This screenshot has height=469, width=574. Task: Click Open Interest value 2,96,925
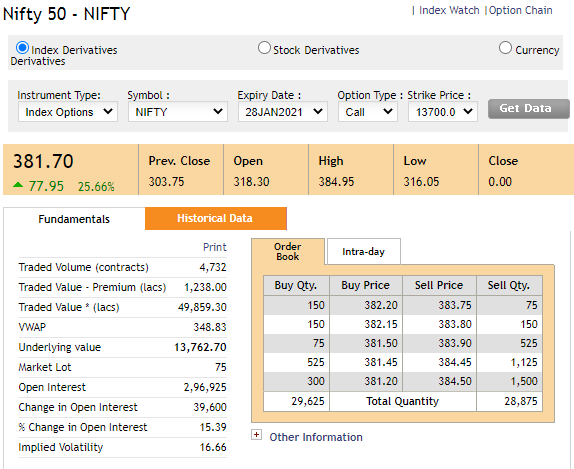[x=205, y=387]
